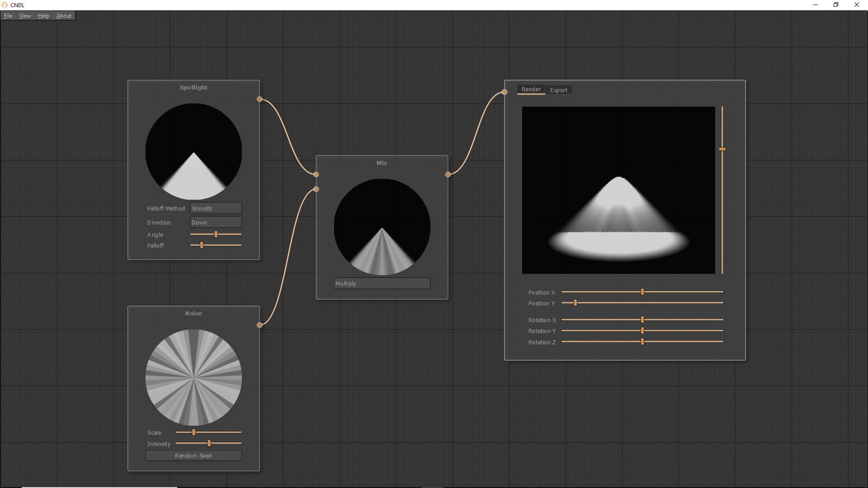
Task: Click the Rotation Z slider handle
Action: 642,342
